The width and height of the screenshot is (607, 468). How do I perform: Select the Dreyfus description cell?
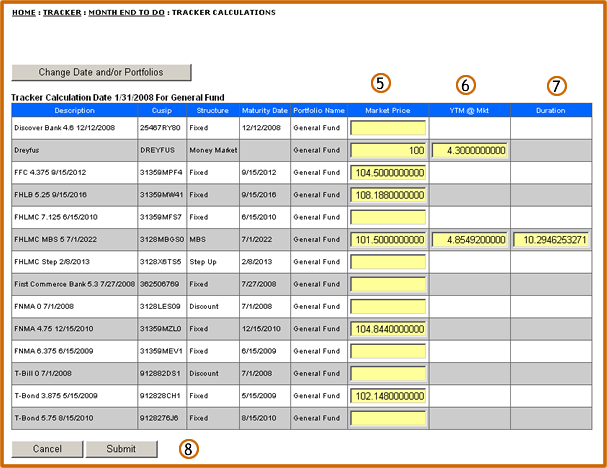coord(74,150)
